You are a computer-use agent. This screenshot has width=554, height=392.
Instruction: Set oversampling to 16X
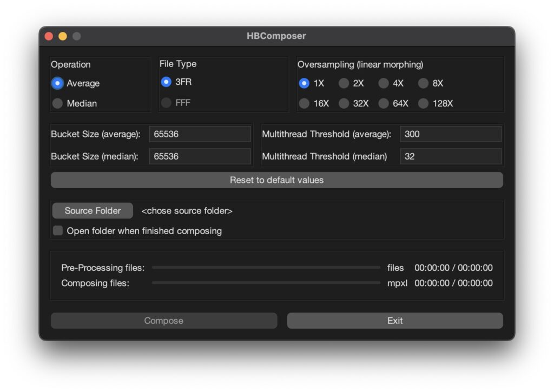pos(304,103)
